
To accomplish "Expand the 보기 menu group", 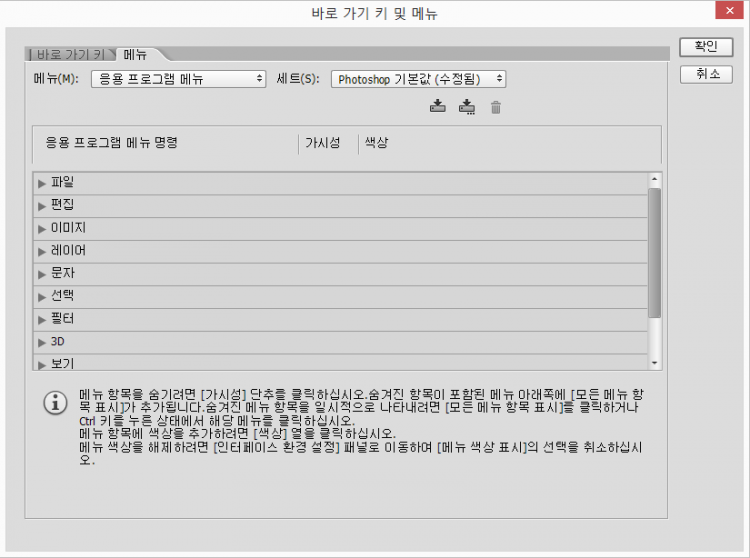I will pyautogui.click(x=42, y=363).
